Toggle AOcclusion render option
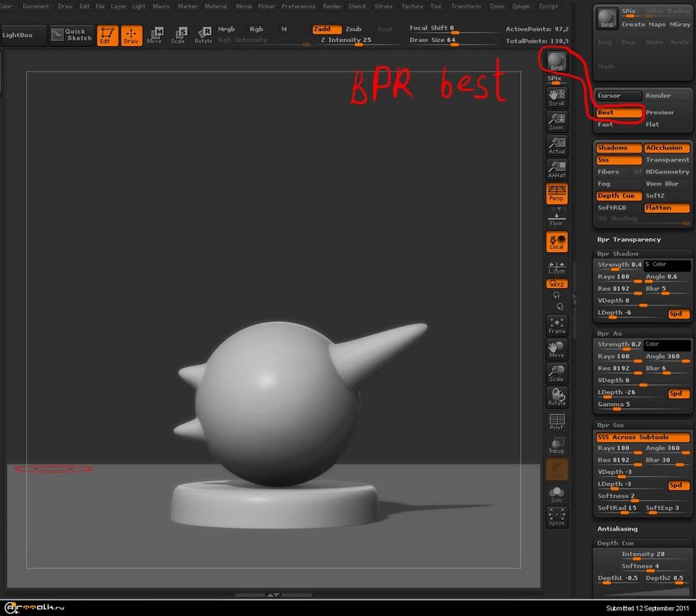 (x=666, y=148)
